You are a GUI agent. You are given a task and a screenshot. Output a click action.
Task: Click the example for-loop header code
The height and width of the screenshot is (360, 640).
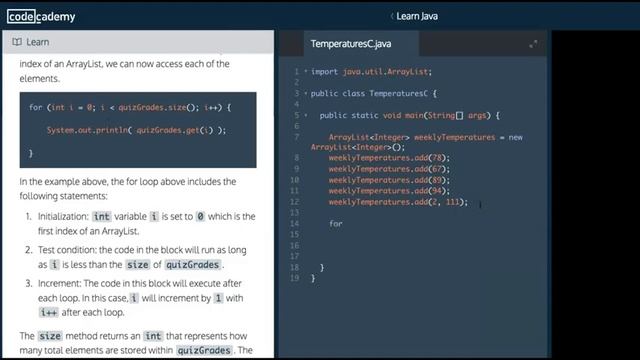click(130, 107)
